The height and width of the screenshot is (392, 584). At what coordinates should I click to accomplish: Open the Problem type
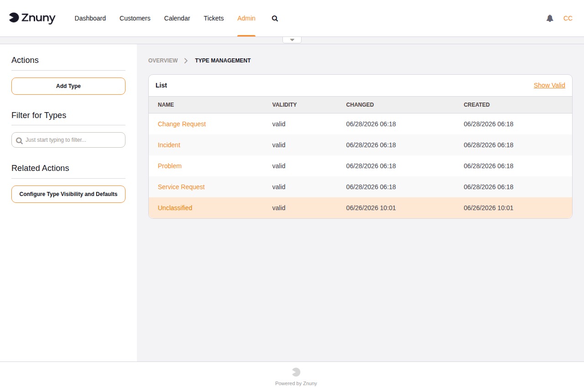click(170, 166)
